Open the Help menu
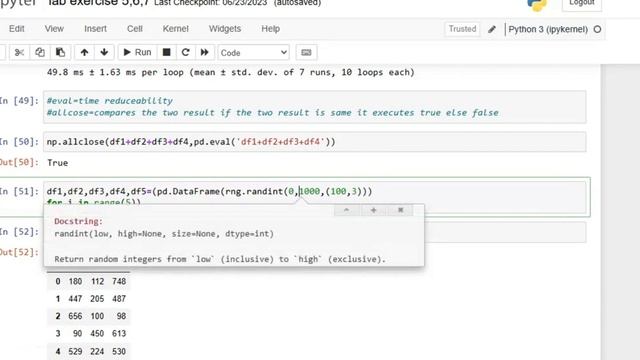 [x=271, y=29]
